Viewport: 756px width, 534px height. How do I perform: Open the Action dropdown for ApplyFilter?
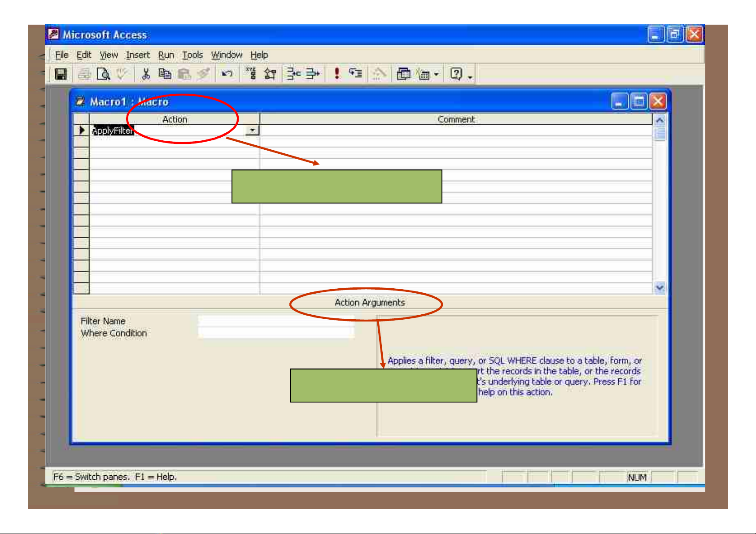click(x=253, y=130)
